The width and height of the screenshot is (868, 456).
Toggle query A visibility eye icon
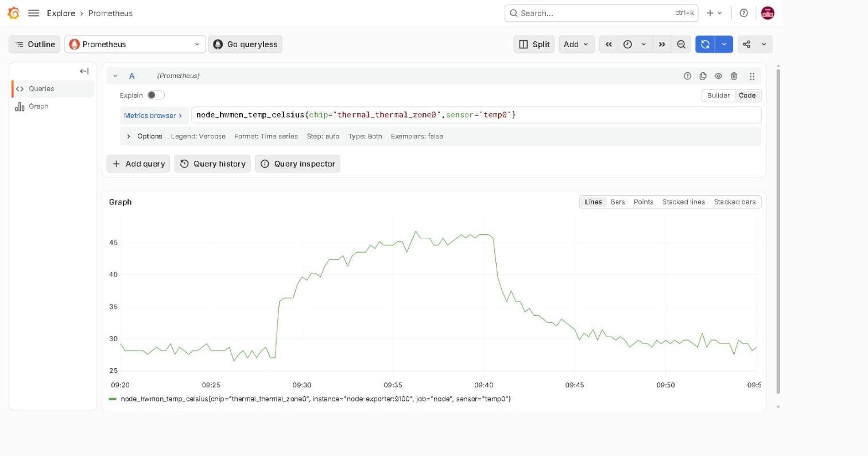point(718,76)
